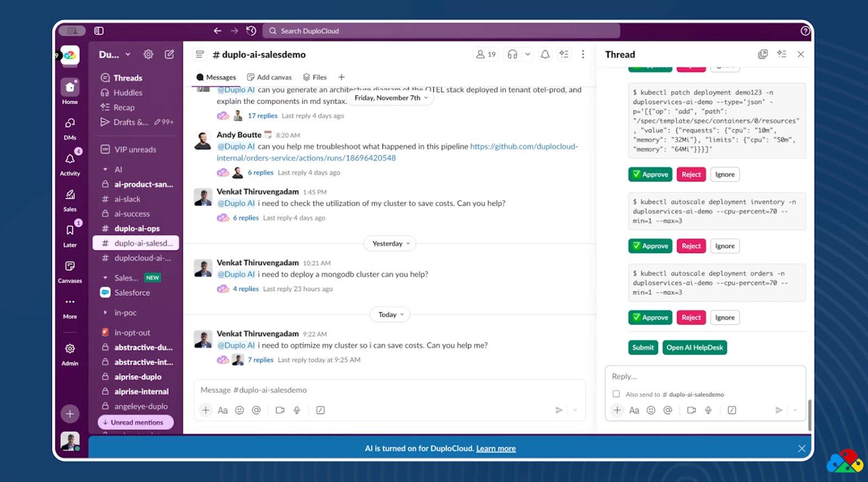Approve the kubectl patch deployment demo123 command
Image resolution: width=868 pixels, height=482 pixels.
click(x=650, y=174)
